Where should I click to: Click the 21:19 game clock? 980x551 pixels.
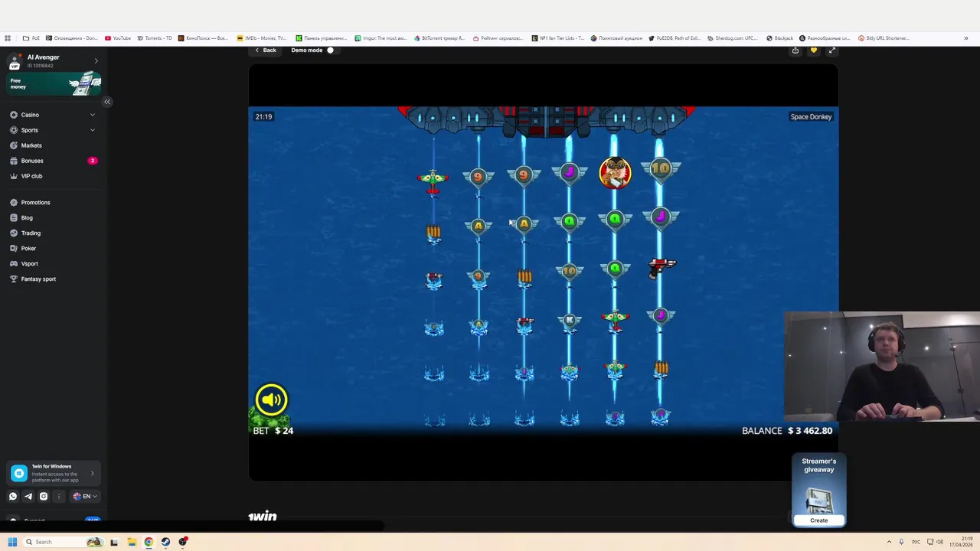(x=263, y=117)
